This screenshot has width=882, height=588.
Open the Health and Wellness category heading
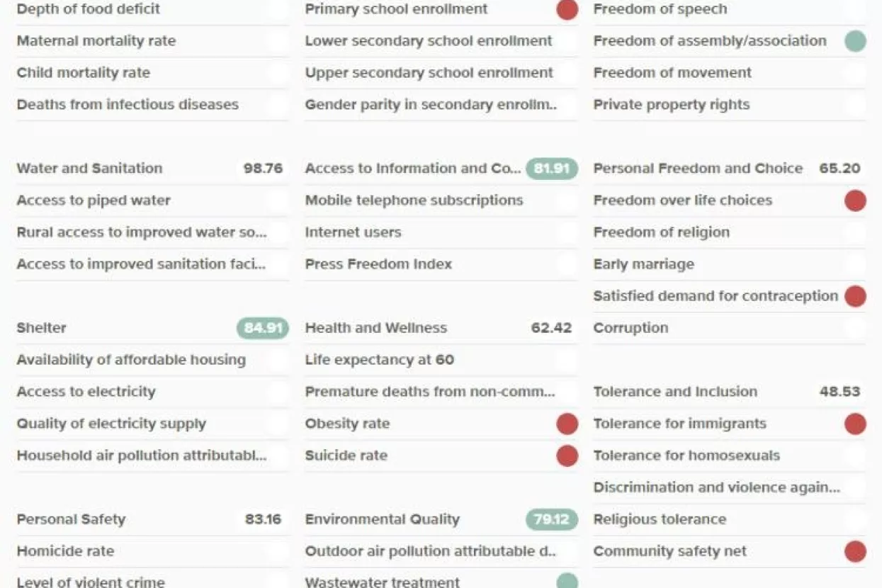pos(375,328)
